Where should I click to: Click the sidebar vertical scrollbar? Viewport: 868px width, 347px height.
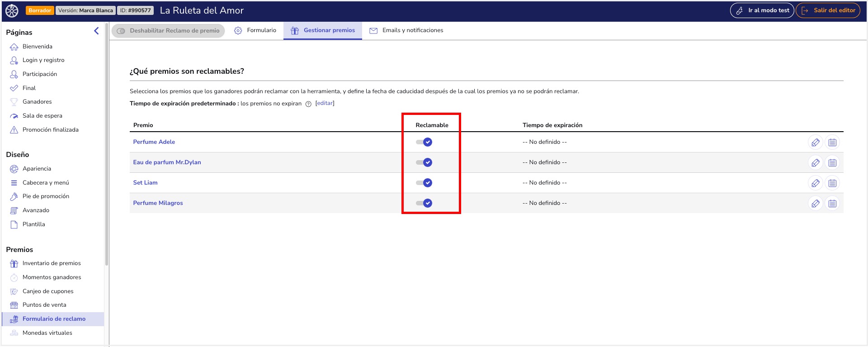[107, 145]
